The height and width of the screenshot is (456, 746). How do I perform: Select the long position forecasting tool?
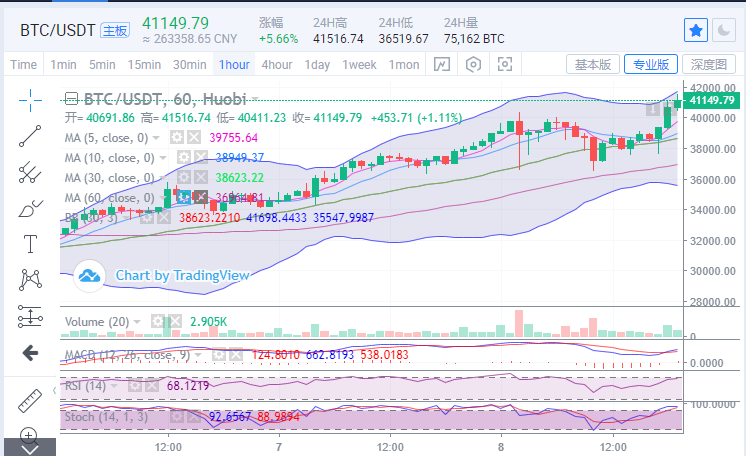pos(30,316)
